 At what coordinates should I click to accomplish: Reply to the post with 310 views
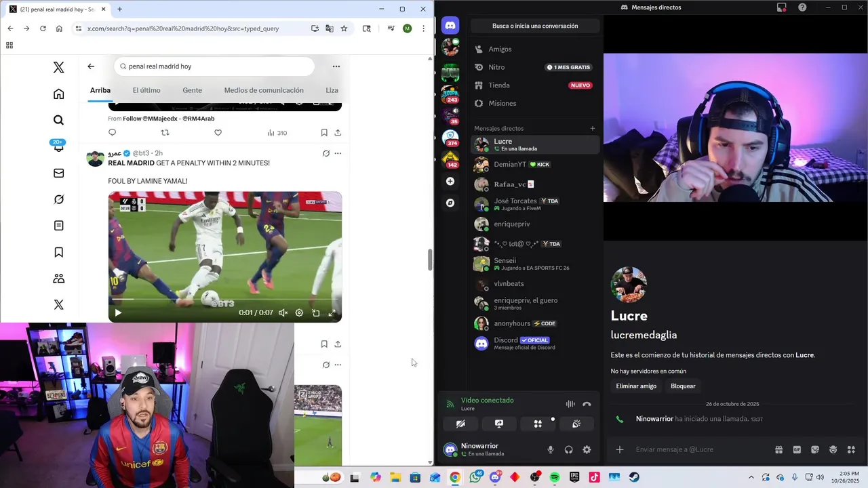(113, 133)
